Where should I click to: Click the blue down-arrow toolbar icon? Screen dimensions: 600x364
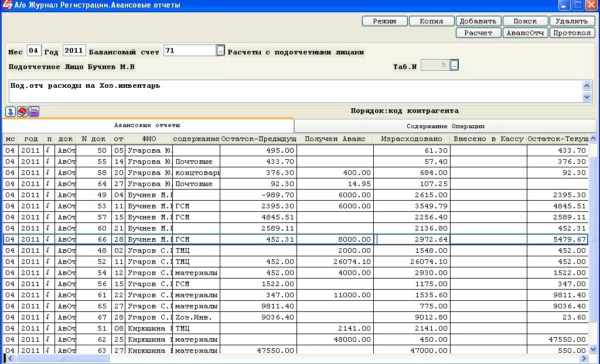pyautogui.click(x=11, y=112)
